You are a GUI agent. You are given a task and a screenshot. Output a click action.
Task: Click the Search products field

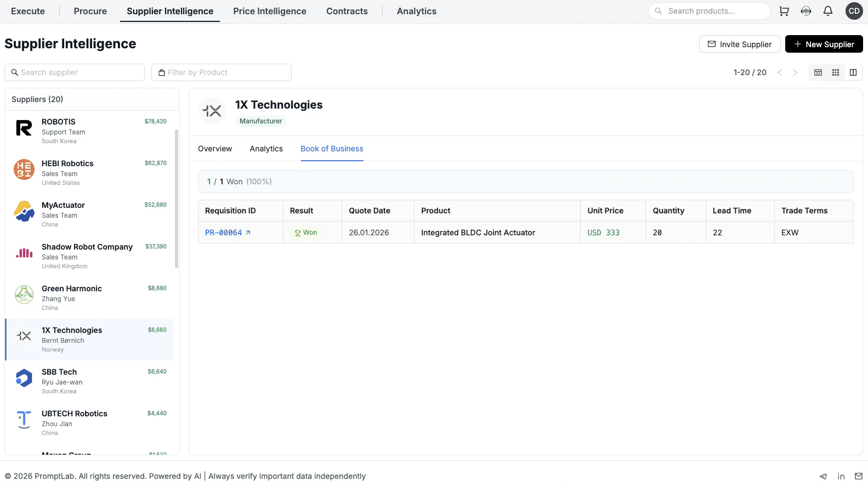[x=710, y=11]
